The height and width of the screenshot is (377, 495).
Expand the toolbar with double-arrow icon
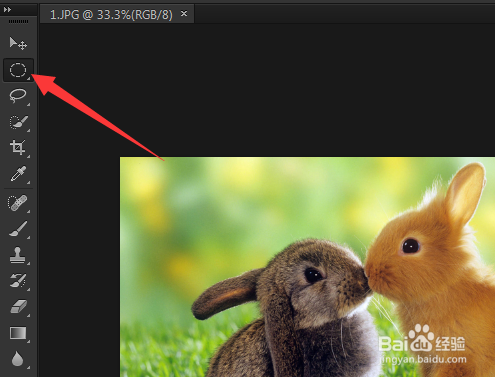coord(7,10)
